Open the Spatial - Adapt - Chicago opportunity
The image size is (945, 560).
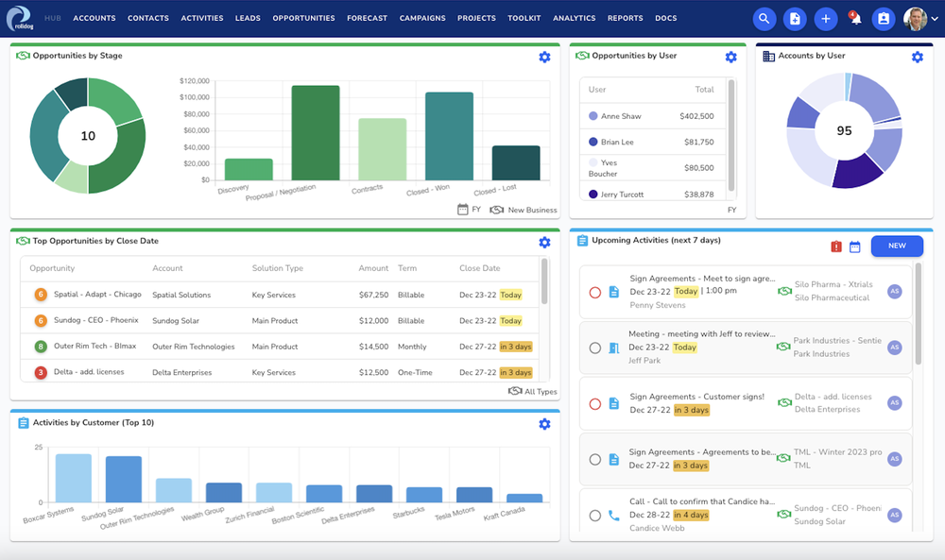point(96,295)
